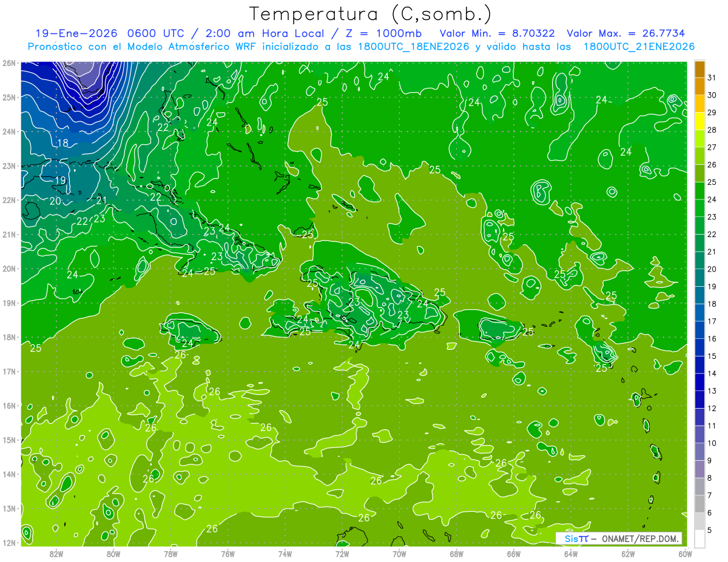Click the "19" contour label on the map
Screen dimensions: 728x562
coord(60,181)
